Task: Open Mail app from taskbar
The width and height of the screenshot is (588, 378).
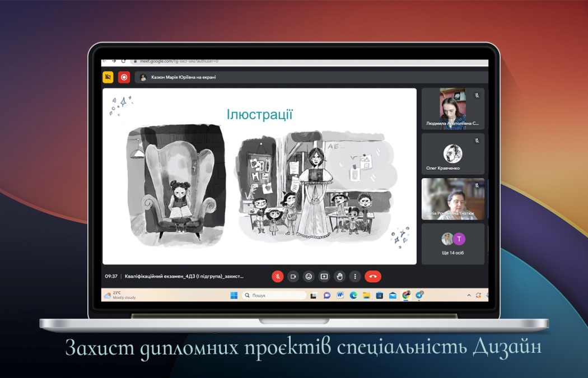Action: pos(393,296)
